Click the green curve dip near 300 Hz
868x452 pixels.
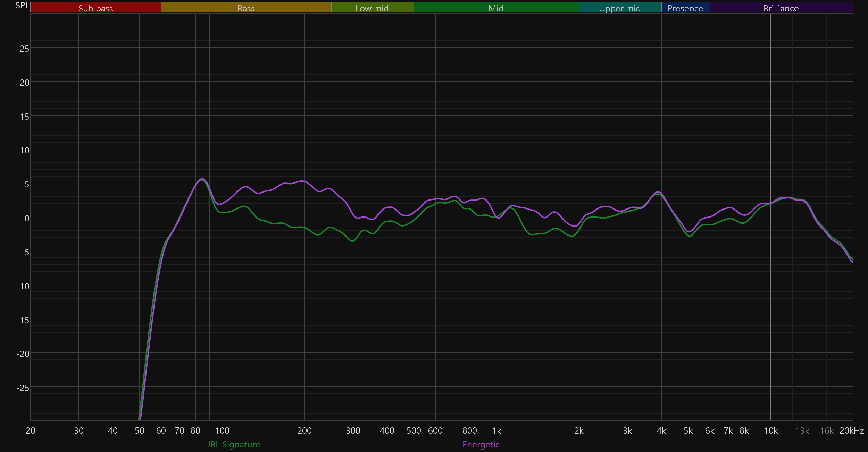[x=352, y=241]
